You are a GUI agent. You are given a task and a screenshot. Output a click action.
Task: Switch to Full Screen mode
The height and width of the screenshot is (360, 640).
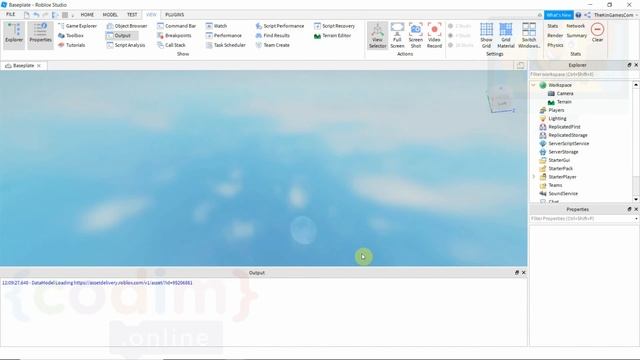click(397, 36)
